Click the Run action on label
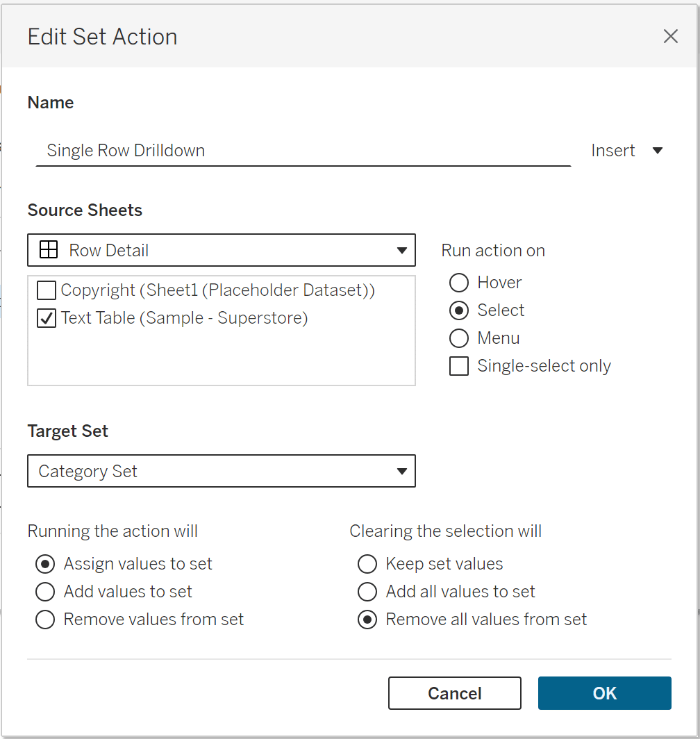 pyautogui.click(x=493, y=251)
